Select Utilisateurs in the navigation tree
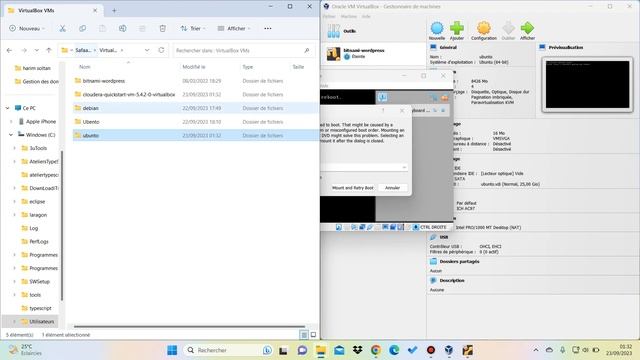This screenshot has width=640, height=360. tap(41, 322)
